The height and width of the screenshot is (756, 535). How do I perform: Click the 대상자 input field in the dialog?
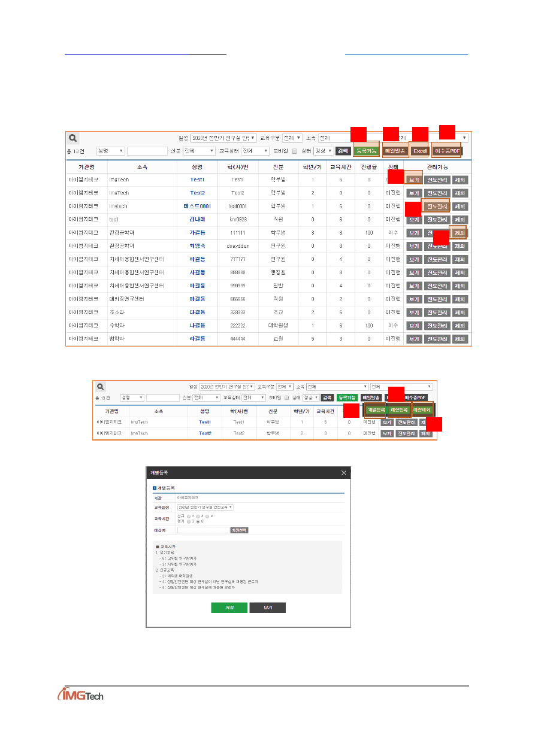203,530
